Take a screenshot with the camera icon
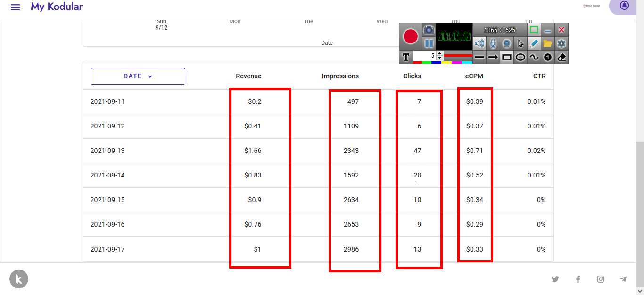Image resolution: width=644 pixels, height=295 pixels. pos(429,30)
